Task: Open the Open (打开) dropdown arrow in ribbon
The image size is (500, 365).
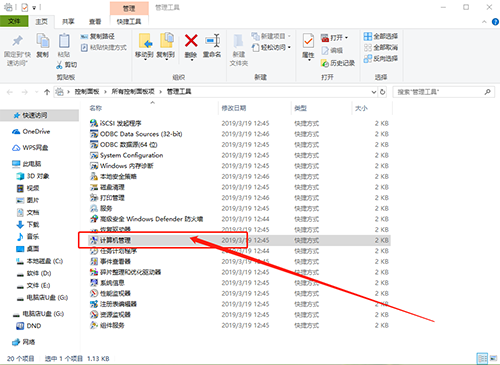Action: tap(347, 38)
